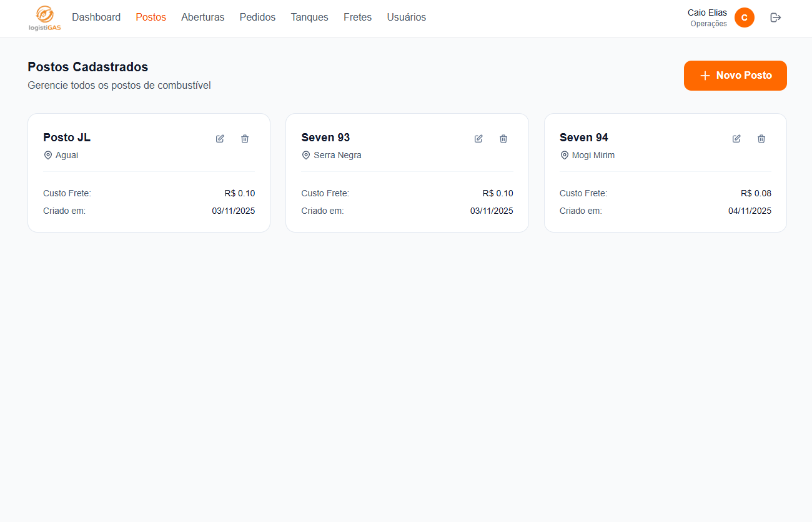The image size is (812, 522).
Task: Switch to Fretes section
Action: pyautogui.click(x=357, y=18)
